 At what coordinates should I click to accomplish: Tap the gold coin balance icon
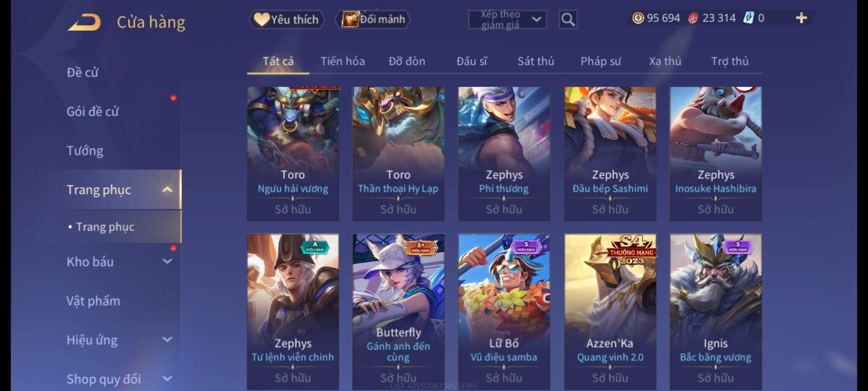(638, 18)
